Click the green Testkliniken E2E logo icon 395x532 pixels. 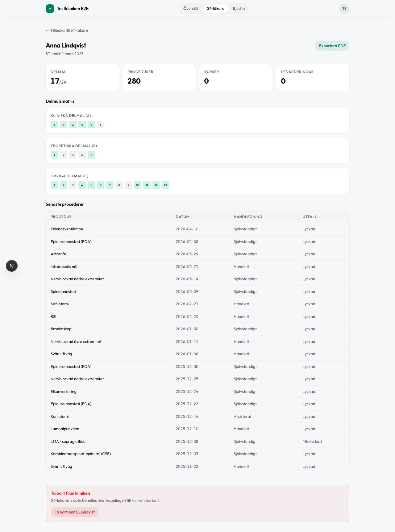tap(50, 9)
